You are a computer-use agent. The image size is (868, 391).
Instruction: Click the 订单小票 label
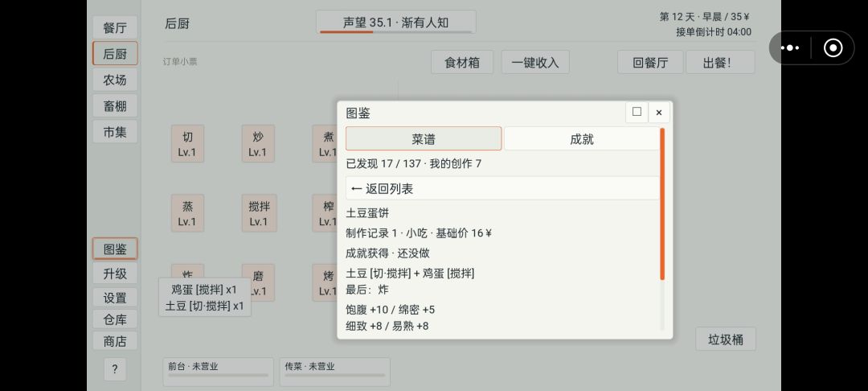tap(180, 61)
